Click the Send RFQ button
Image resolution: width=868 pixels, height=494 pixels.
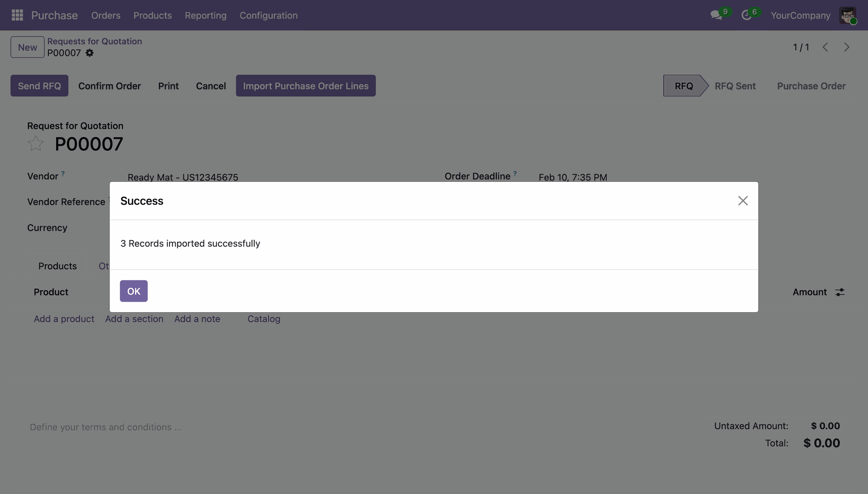pos(39,86)
